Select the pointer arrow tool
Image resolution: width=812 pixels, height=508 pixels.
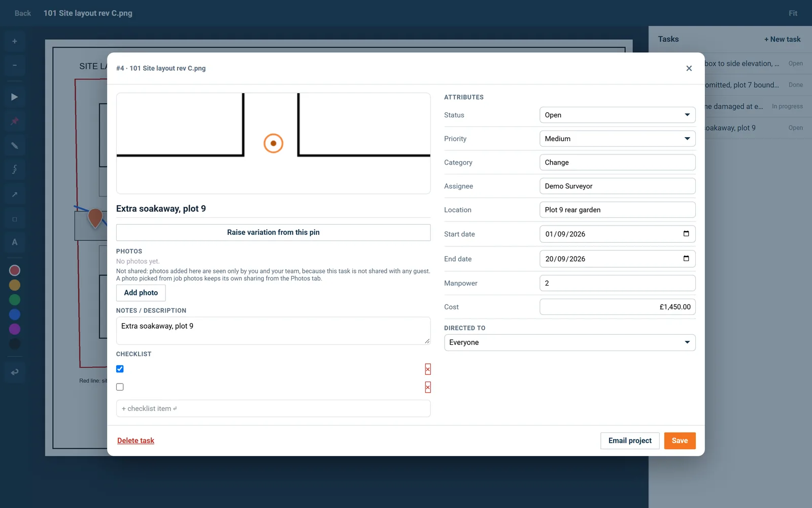pos(15,97)
